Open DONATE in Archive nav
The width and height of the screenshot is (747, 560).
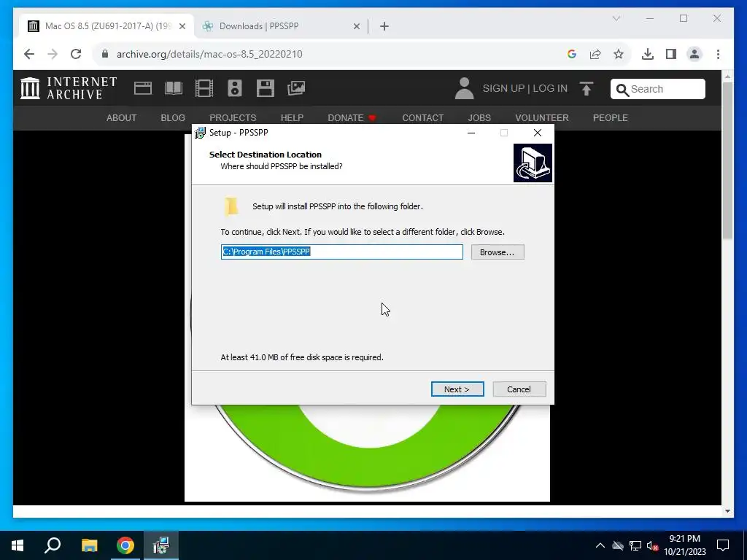(x=352, y=117)
